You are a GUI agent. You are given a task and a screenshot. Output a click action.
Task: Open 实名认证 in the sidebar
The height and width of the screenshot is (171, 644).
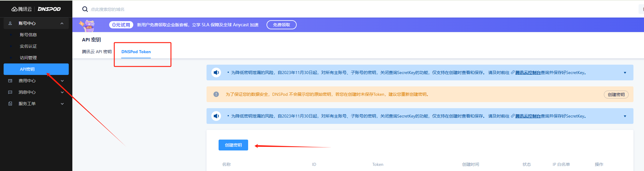coord(28,46)
